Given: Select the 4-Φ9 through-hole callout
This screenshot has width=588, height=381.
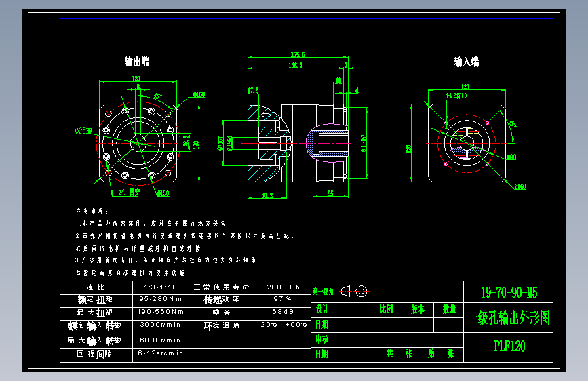Looking at the screenshot, I should (125, 193).
